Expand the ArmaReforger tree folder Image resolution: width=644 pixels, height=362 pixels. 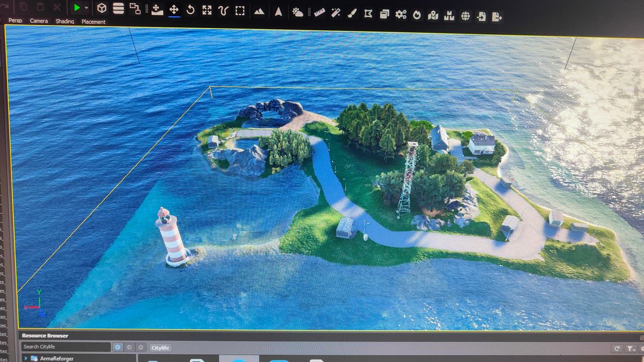coord(26,358)
